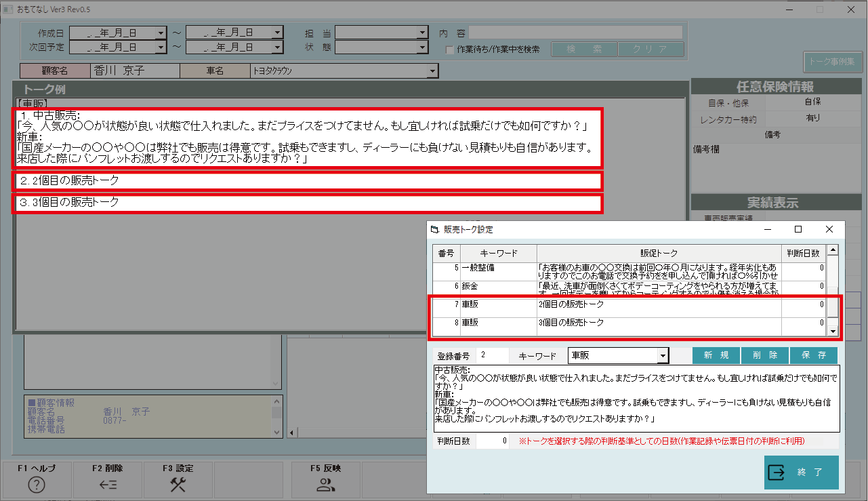
Task: Click the 検索 button
Action: pyautogui.click(x=584, y=49)
